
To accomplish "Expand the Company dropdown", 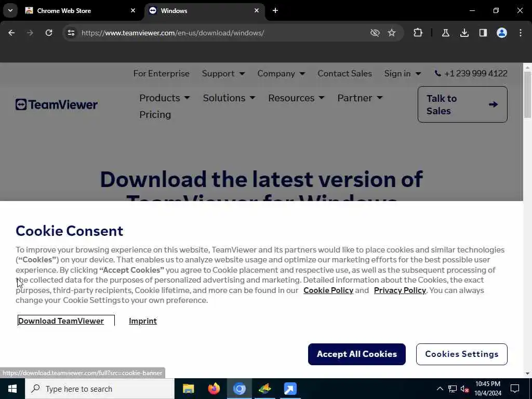I will pyautogui.click(x=281, y=73).
